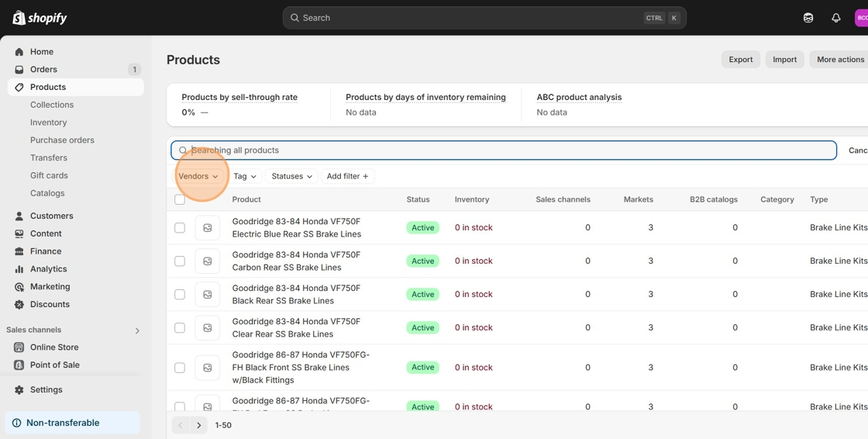Focus the Searching all products field
The image size is (868, 439).
(504, 150)
